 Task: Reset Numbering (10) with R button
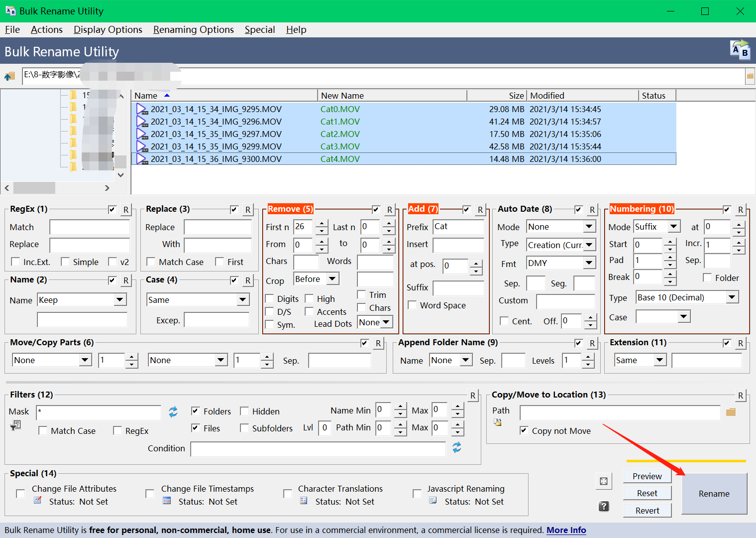741,210
